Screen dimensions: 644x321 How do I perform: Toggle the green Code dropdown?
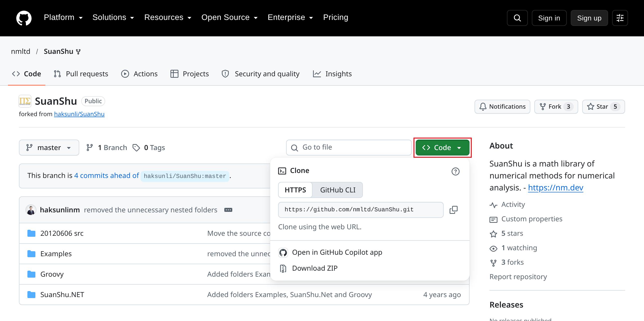point(442,148)
